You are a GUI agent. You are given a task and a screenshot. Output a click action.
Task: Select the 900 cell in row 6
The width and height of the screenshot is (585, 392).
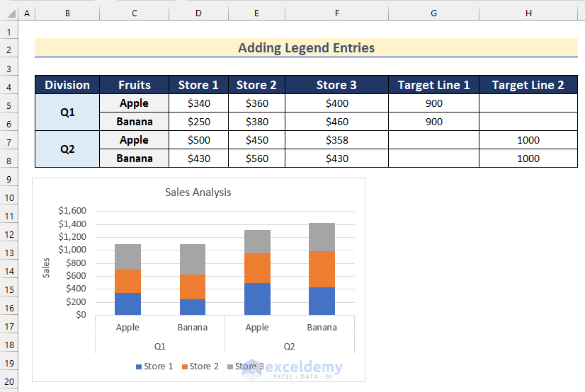(x=433, y=122)
